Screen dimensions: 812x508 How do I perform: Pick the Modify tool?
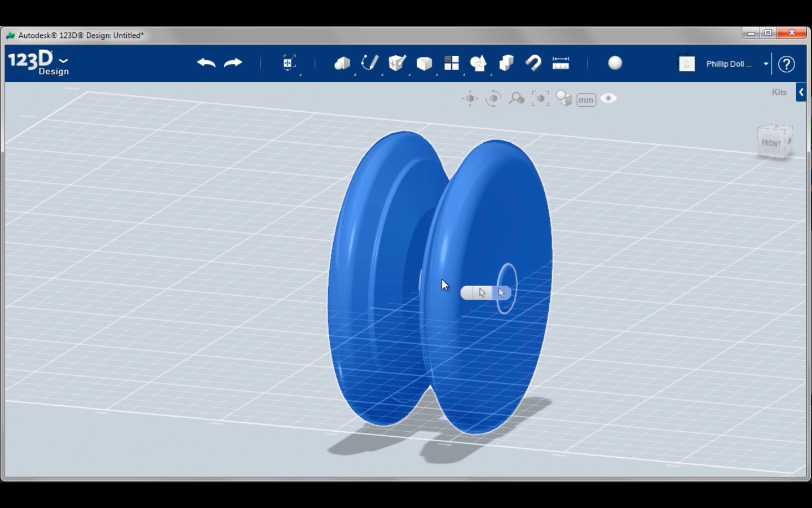tap(424, 63)
